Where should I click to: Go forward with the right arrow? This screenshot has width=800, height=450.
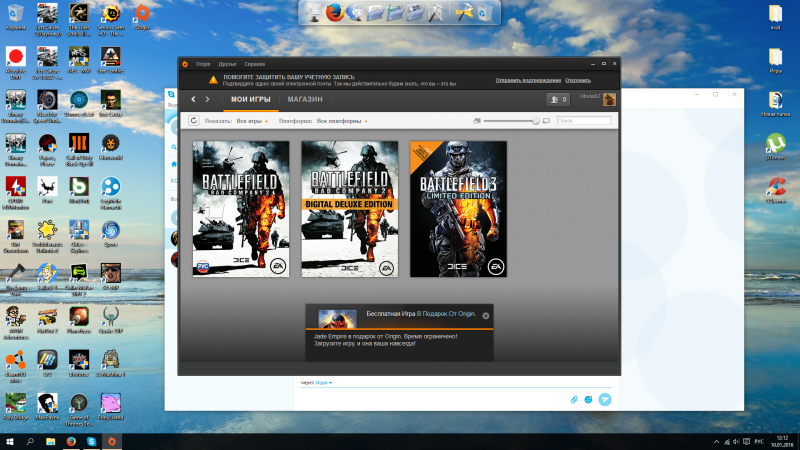(208, 99)
